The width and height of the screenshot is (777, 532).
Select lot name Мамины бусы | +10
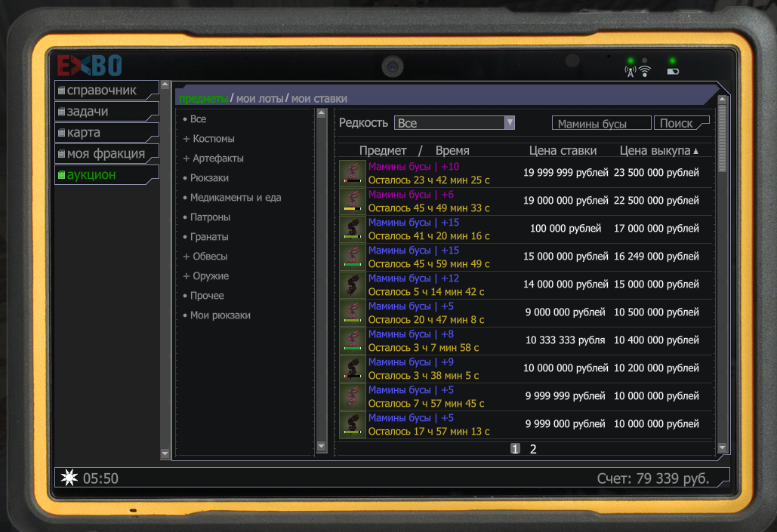coord(414,167)
